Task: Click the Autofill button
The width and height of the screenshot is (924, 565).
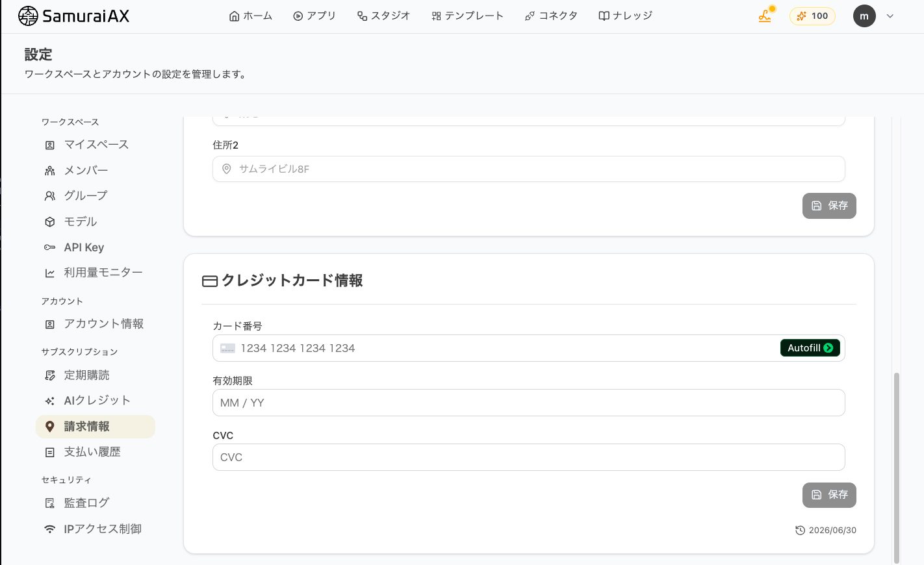Action: tap(810, 348)
